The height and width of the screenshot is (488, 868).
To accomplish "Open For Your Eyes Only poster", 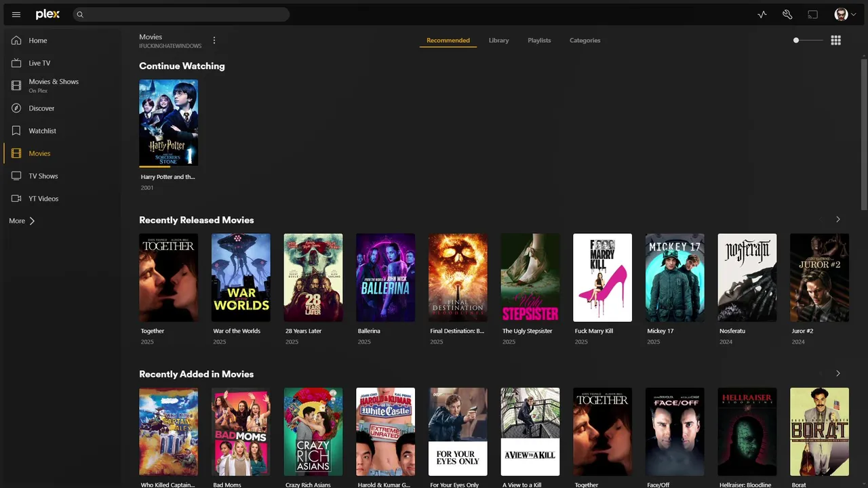I will [458, 432].
